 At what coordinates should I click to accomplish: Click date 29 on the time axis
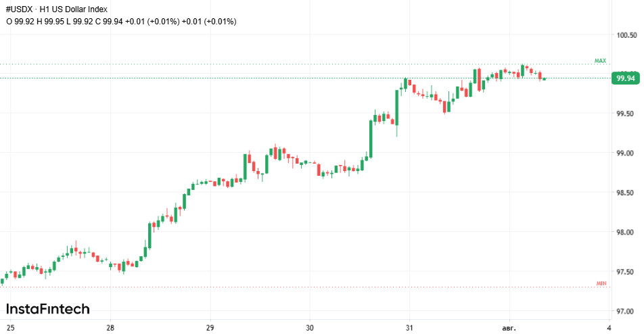coord(210,328)
